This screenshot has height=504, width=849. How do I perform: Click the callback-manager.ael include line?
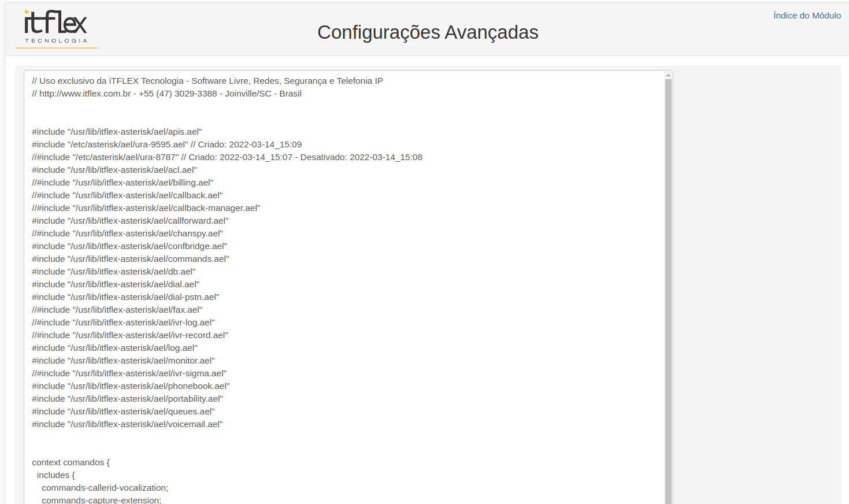(x=146, y=208)
